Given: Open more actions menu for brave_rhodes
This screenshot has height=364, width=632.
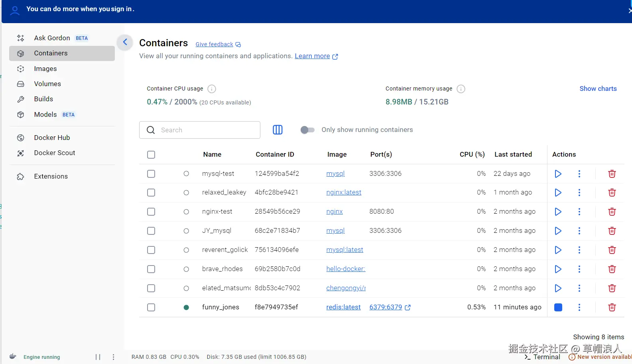Looking at the screenshot, I should coord(579,269).
